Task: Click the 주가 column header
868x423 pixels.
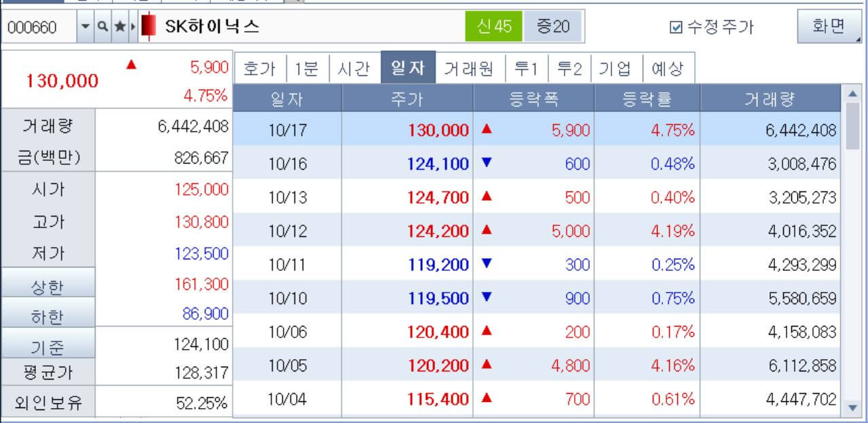Action: click(407, 99)
